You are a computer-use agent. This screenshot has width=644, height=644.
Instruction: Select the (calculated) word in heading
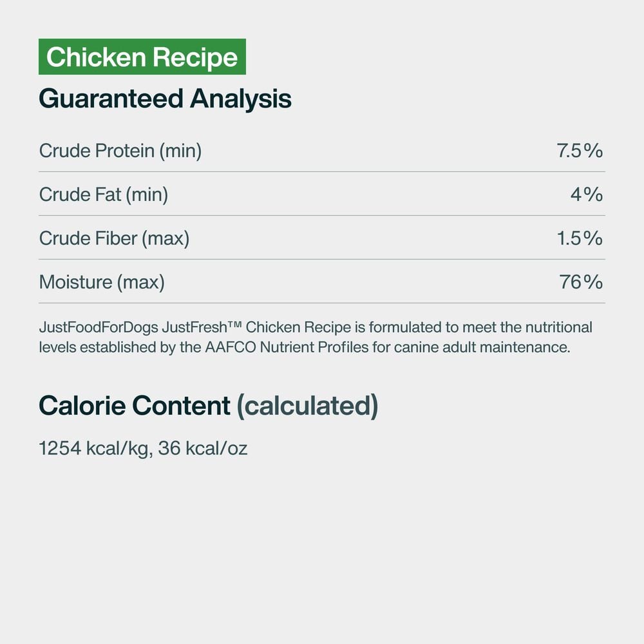[307, 406]
